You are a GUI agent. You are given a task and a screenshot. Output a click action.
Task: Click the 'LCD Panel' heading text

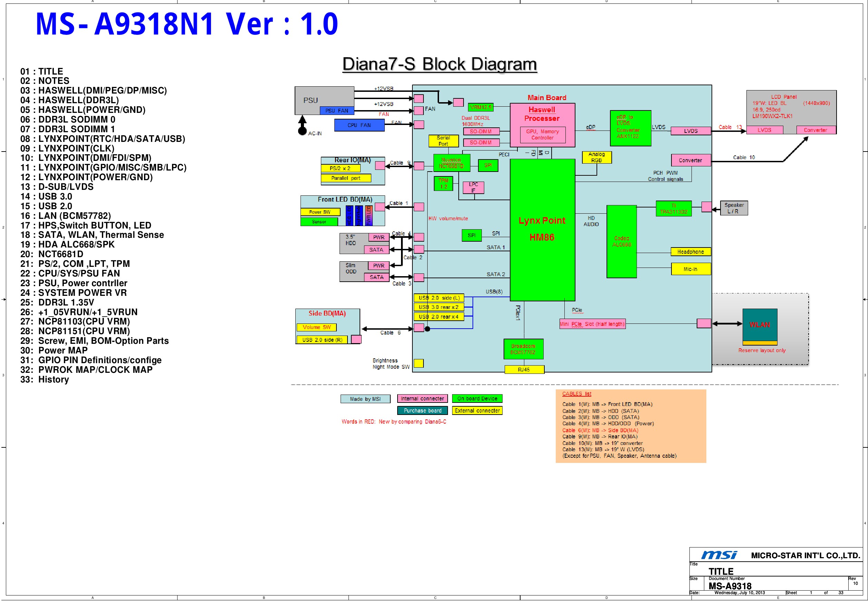point(784,97)
